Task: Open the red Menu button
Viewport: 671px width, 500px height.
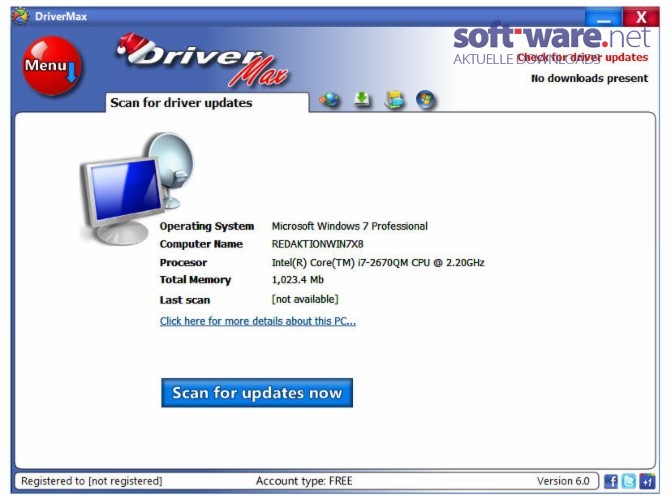Action: [x=51, y=65]
